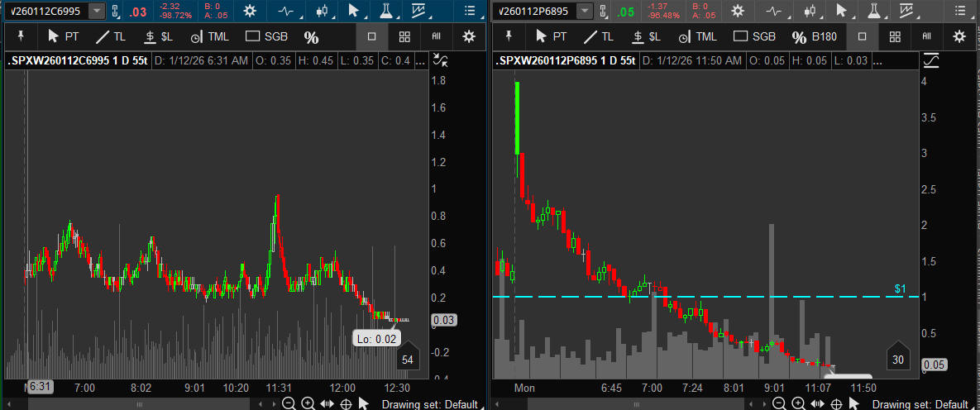Click the left chart settings gear in top bar
The height and width of the screenshot is (410, 980).
248,11
